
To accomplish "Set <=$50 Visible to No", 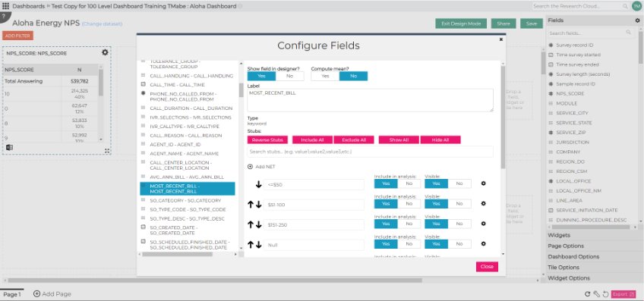I will point(459,183).
